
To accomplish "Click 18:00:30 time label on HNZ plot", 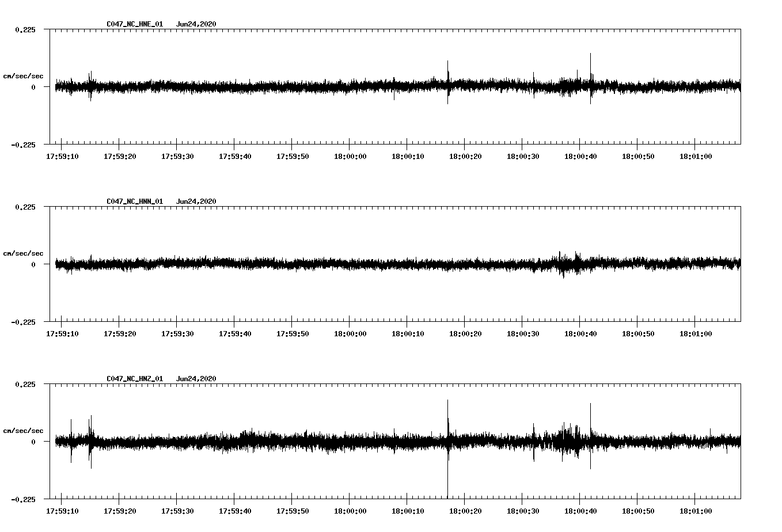I will click(x=523, y=511).
